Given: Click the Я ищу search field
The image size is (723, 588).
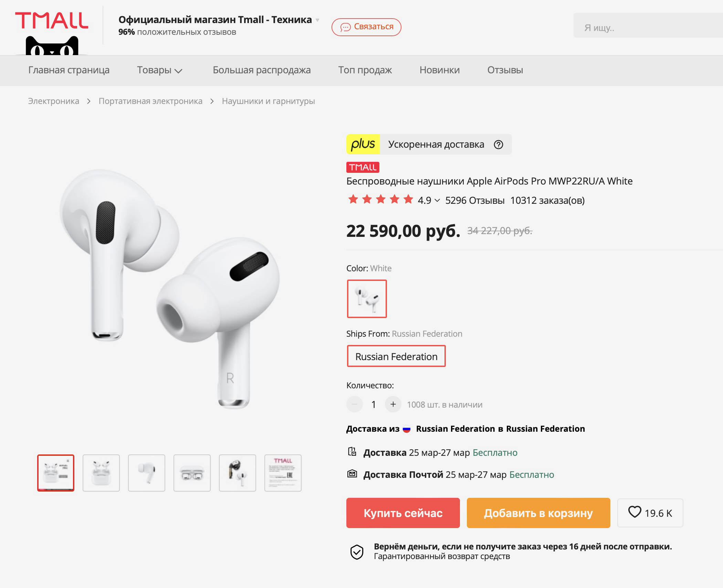Looking at the screenshot, I should coord(647,28).
